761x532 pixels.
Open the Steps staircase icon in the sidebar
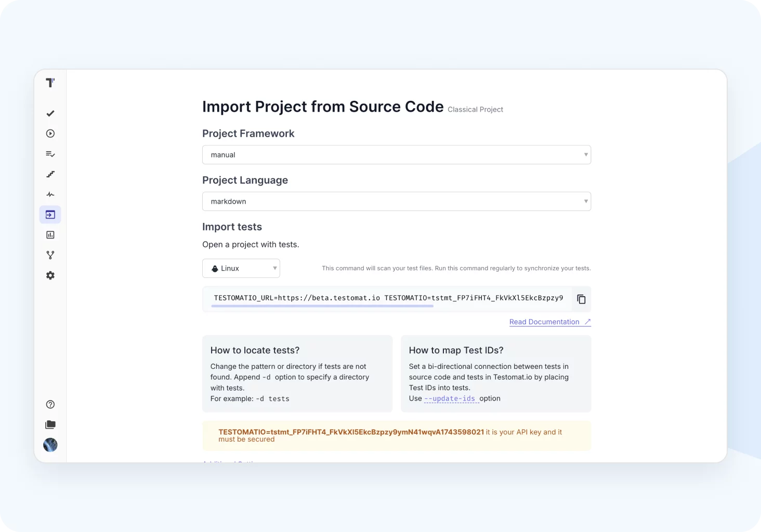pyautogui.click(x=50, y=174)
